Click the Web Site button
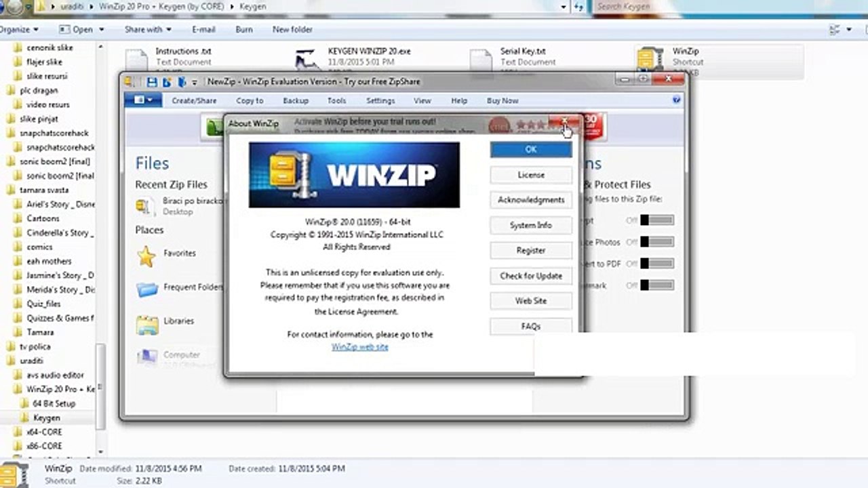The image size is (868, 488). pyautogui.click(x=531, y=301)
